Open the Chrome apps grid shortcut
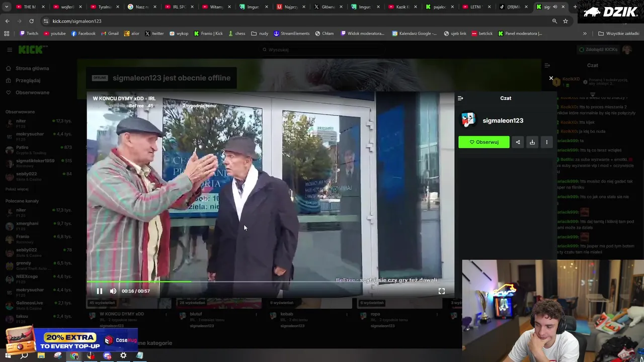Image resolution: width=644 pixels, height=362 pixels. click(7, 34)
